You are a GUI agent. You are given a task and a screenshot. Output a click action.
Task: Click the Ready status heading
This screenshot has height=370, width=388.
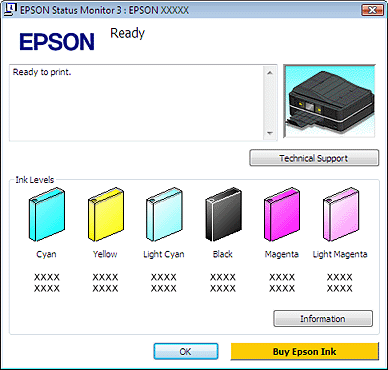pyautogui.click(x=128, y=33)
